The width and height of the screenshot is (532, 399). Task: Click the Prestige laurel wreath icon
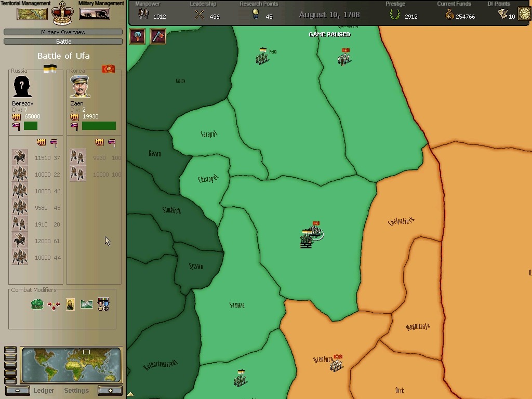(395, 15)
